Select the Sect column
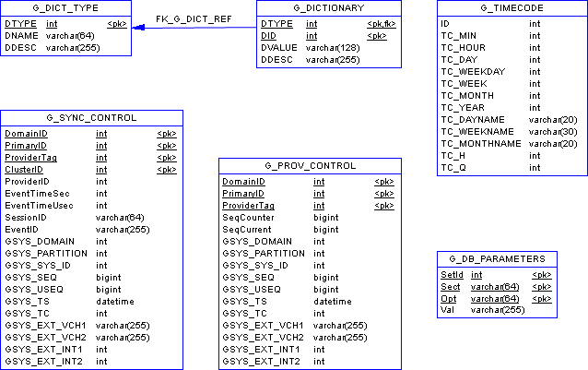 (x=450, y=287)
